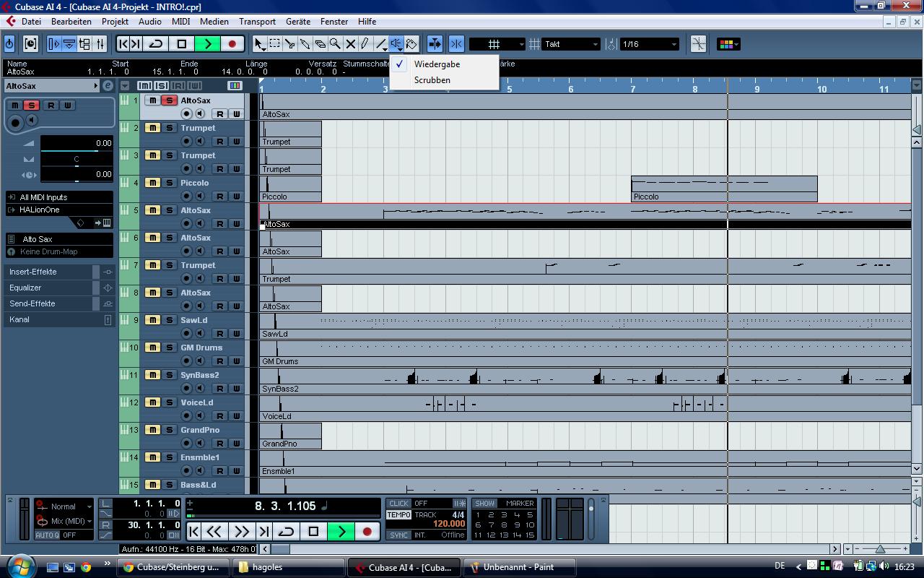Viewport: 924px width, 578px height.
Task: Select the Glue tube tool
Action: pos(305,44)
